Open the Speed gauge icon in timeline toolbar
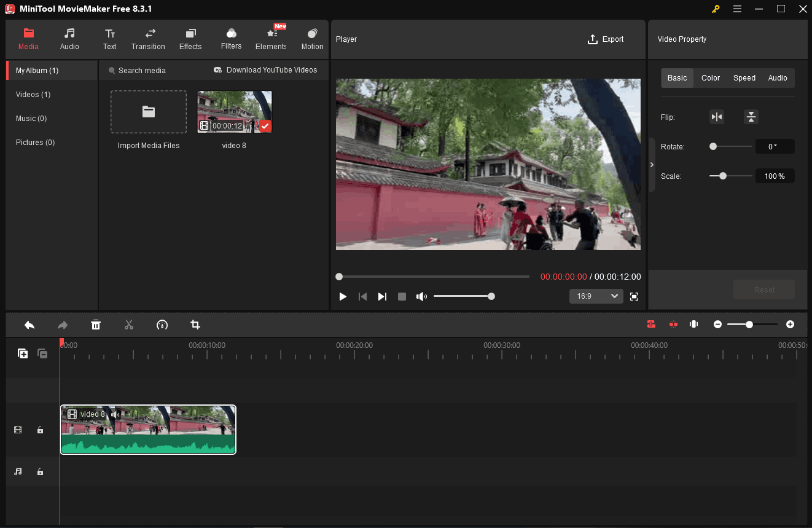Screen dimensions: 812x528 tap(162, 325)
